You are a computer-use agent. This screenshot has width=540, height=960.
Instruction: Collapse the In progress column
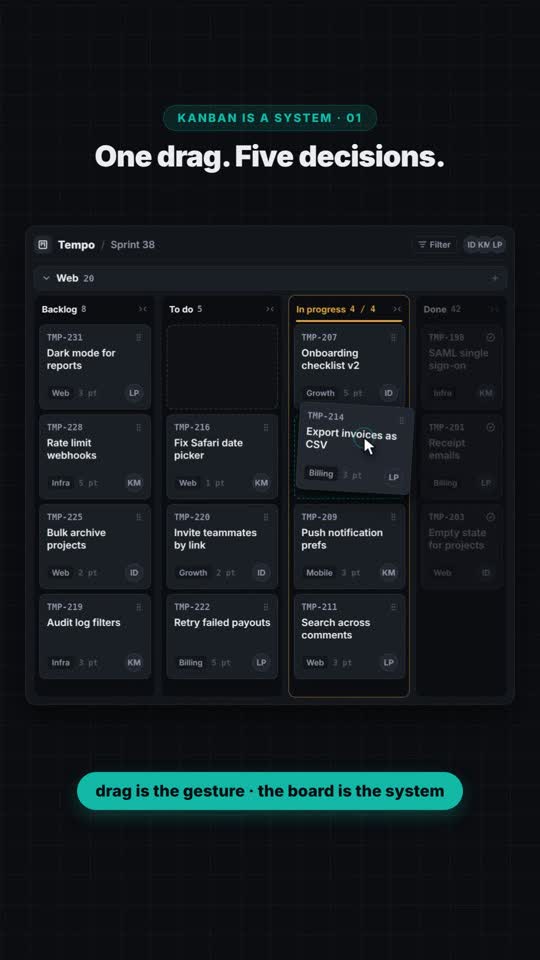(x=397, y=309)
